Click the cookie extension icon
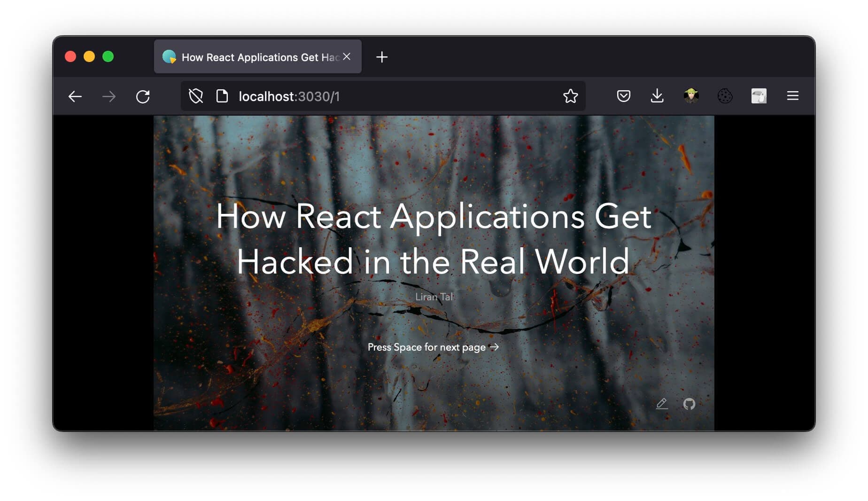Screen dimensions: 868x501 725,96
